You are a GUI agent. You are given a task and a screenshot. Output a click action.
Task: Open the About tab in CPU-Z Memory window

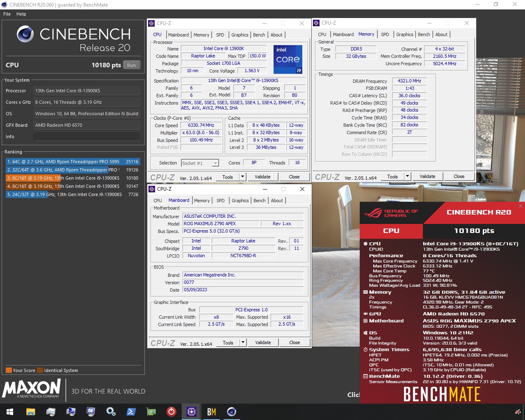(441, 34)
